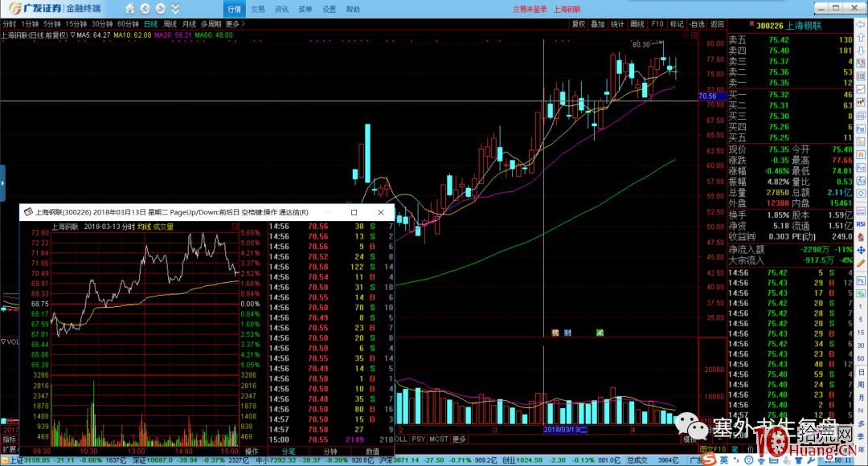Expand the 更多 periods list

235,24
